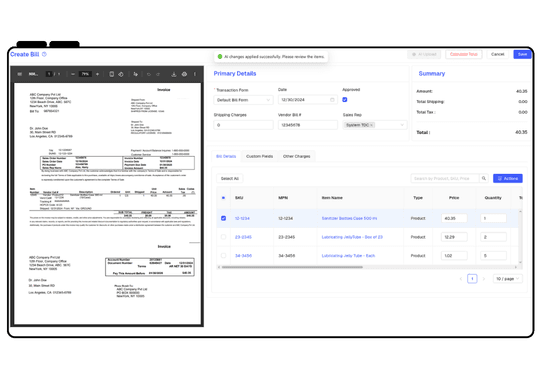
Task: Save the bill with Save button
Action: pyautogui.click(x=522, y=54)
